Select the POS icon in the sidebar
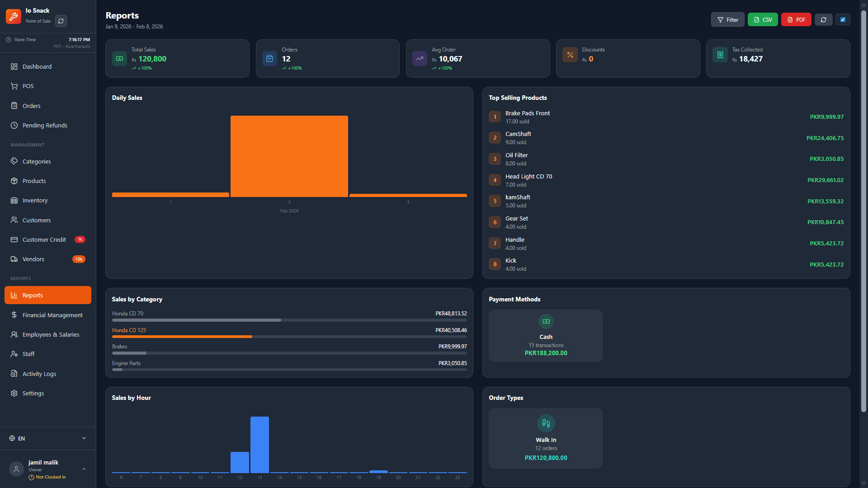This screenshot has height=488, width=868. click(14, 86)
